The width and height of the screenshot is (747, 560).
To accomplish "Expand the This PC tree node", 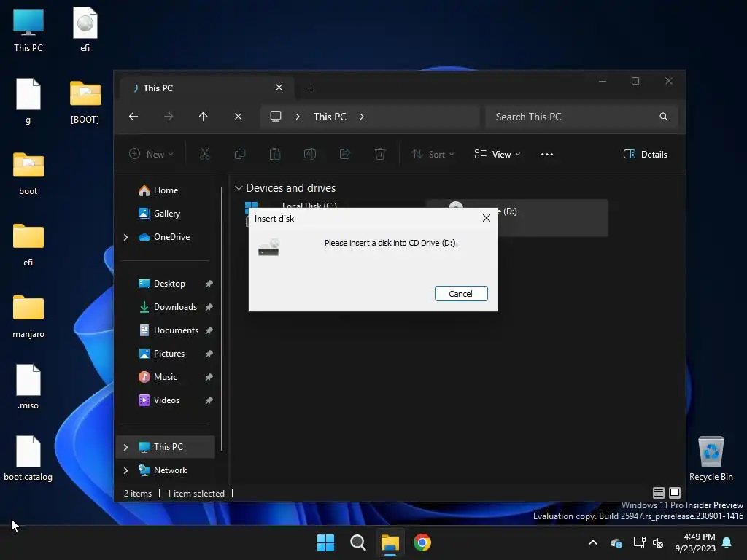I will (125, 447).
